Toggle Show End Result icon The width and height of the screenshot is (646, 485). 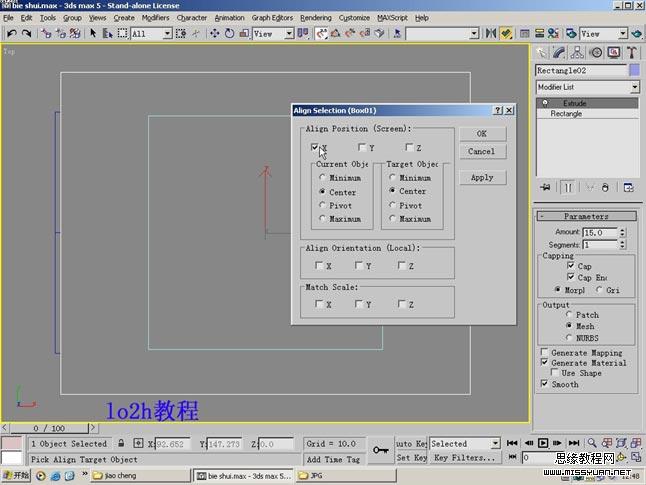tap(568, 188)
